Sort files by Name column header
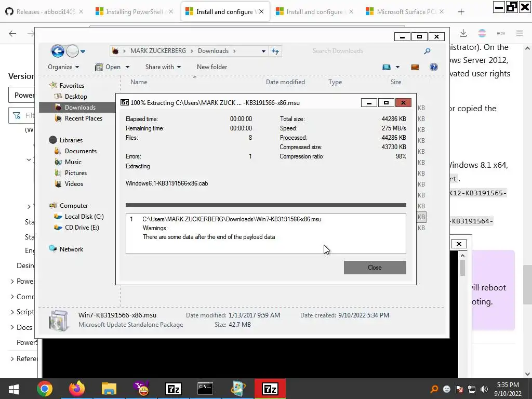Image resolution: width=532 pixels, height=399 pixels. [x=139, y=82]
